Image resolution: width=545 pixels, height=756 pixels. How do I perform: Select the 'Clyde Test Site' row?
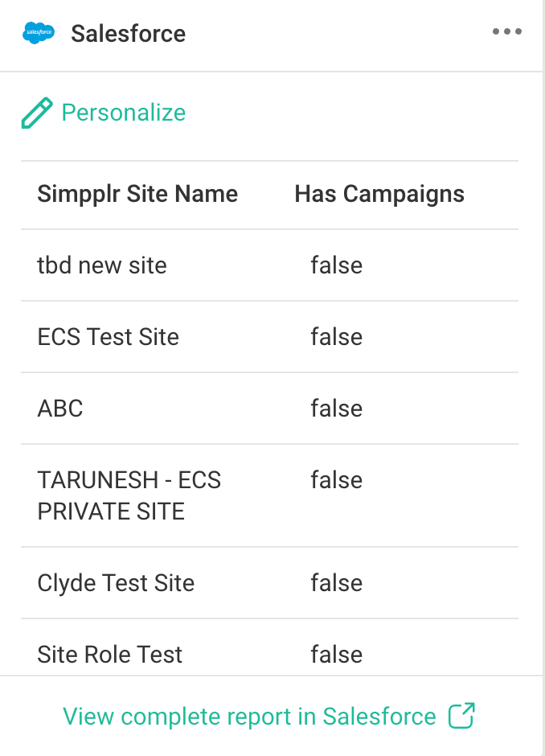(x=116, y=582)
